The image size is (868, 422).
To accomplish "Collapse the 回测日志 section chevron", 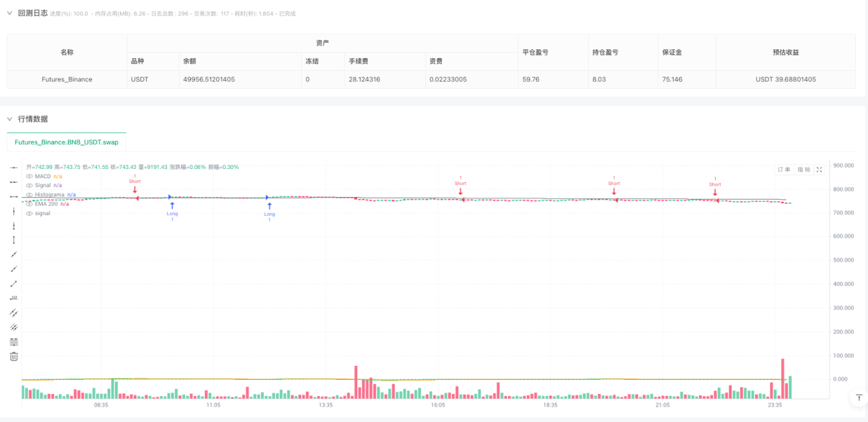I will (x=9, y=13).
